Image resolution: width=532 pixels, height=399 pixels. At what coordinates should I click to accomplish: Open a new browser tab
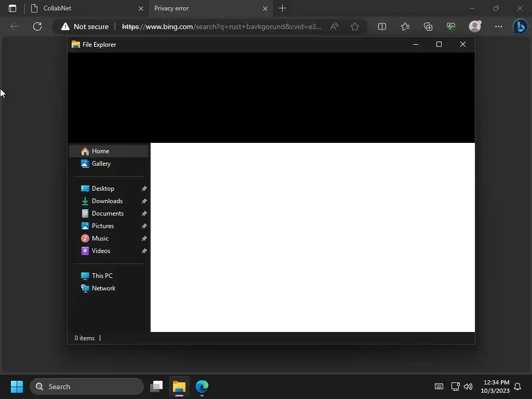tap(282, 8)
